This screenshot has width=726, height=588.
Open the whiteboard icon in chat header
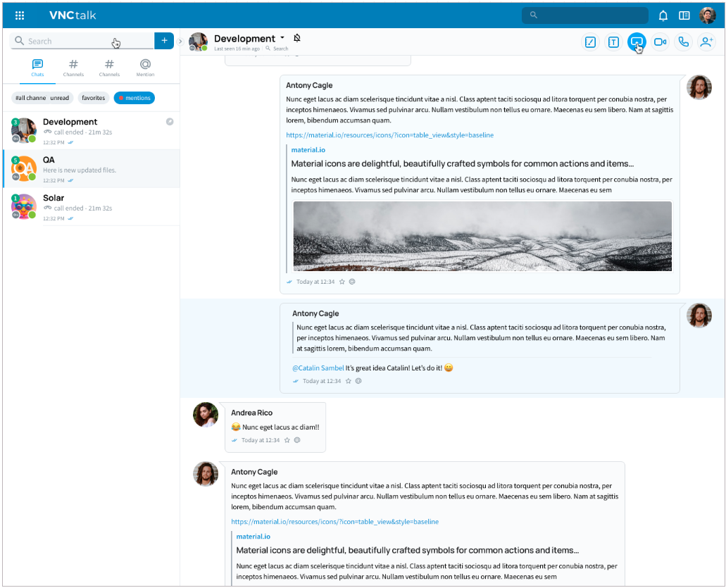(x=590, y=42)
